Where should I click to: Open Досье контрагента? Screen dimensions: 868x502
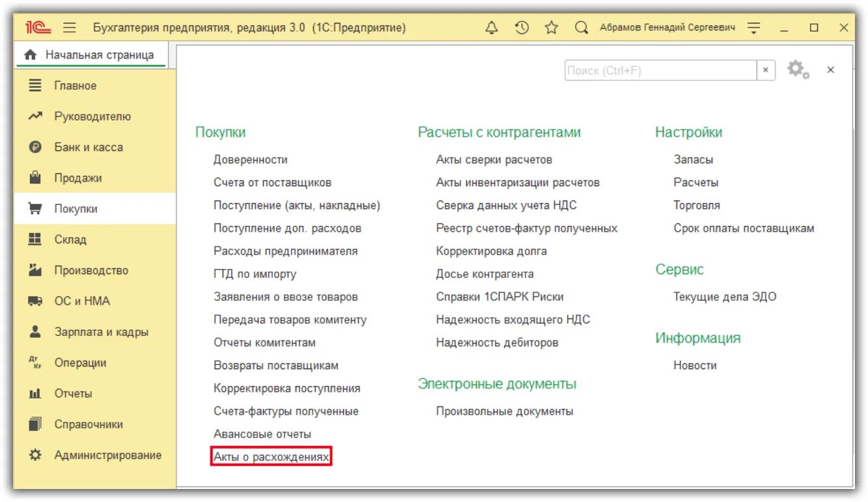(x=485, y=274)
